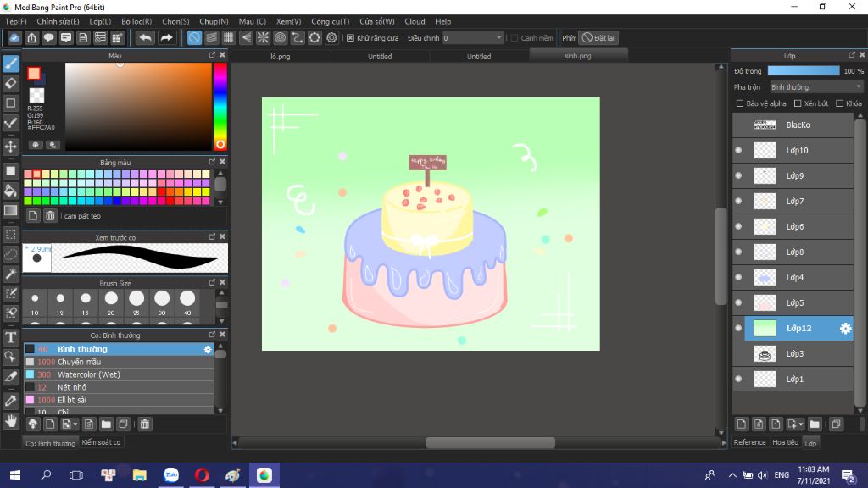This screenshot has height=488, width=868.
Task: Hide the Lớp5 layer
Action: click(738, 303)
